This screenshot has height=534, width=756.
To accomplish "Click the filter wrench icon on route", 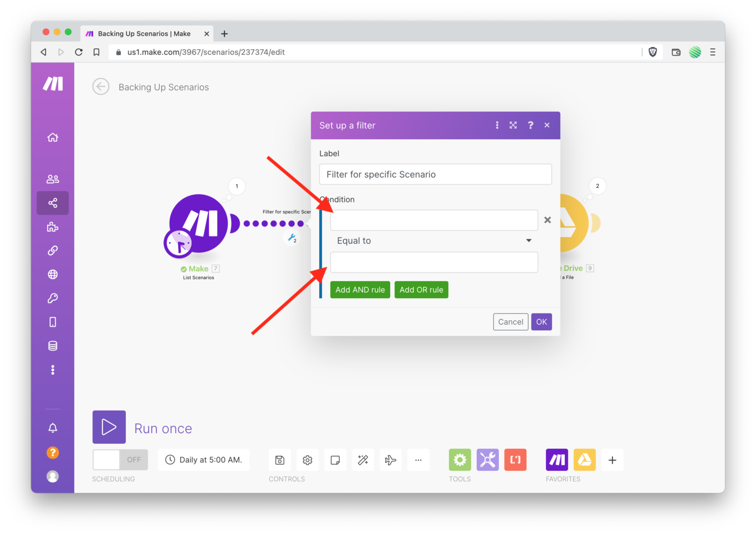I will [292, 238].
